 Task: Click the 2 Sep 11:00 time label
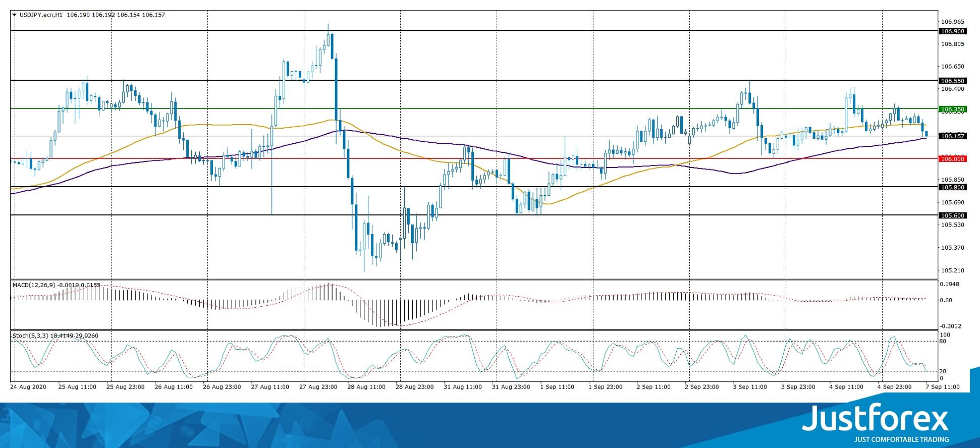(654, 387)
